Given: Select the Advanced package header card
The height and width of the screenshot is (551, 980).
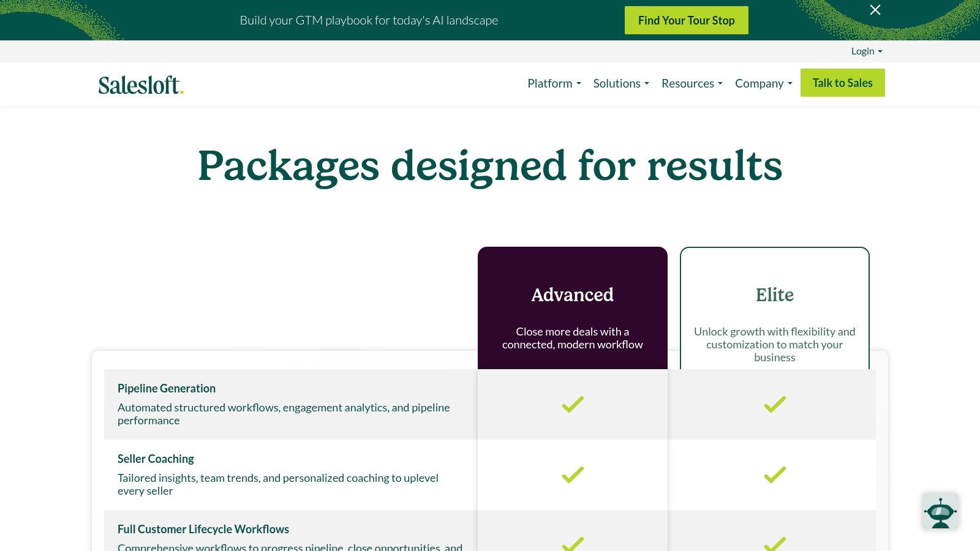Looking at the screenshot, I should (573, 308).
